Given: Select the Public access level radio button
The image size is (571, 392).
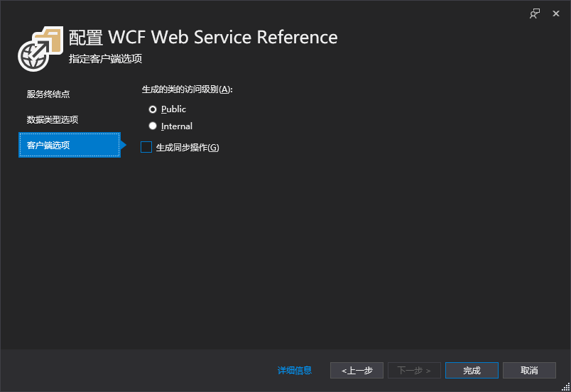Looking at the screenshot, I should point(153,109).
